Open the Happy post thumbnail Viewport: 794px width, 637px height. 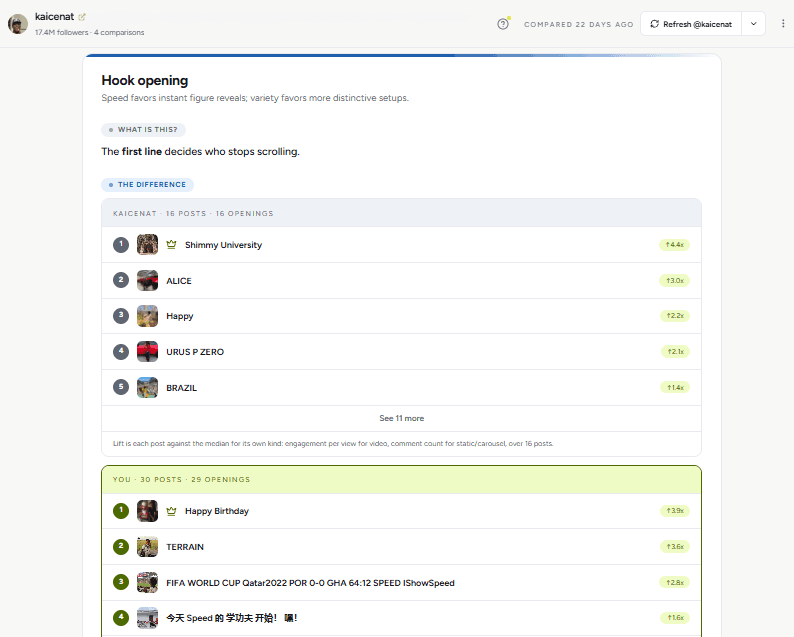tap(147, 316)
